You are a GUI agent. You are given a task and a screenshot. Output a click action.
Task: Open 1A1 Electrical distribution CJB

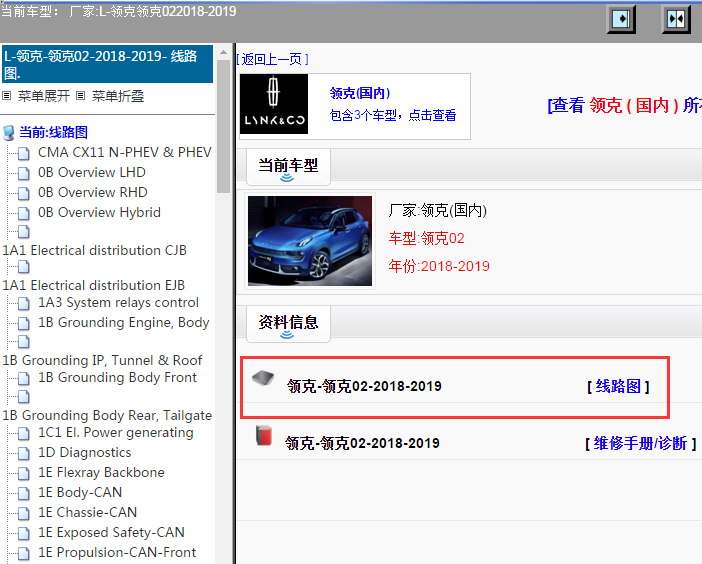click(94, 250)
